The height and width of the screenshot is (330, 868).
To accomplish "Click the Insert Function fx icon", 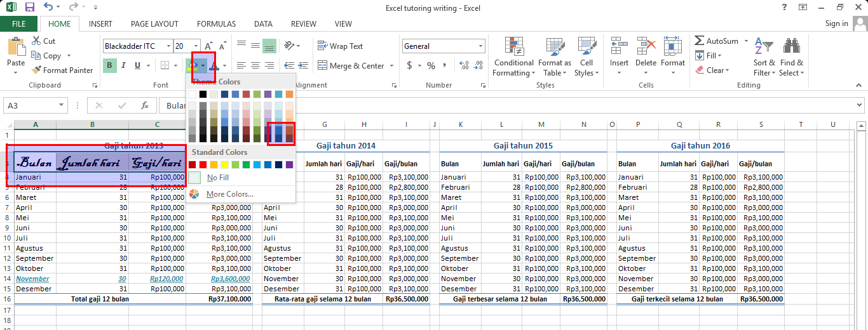I will click(145, 105).
